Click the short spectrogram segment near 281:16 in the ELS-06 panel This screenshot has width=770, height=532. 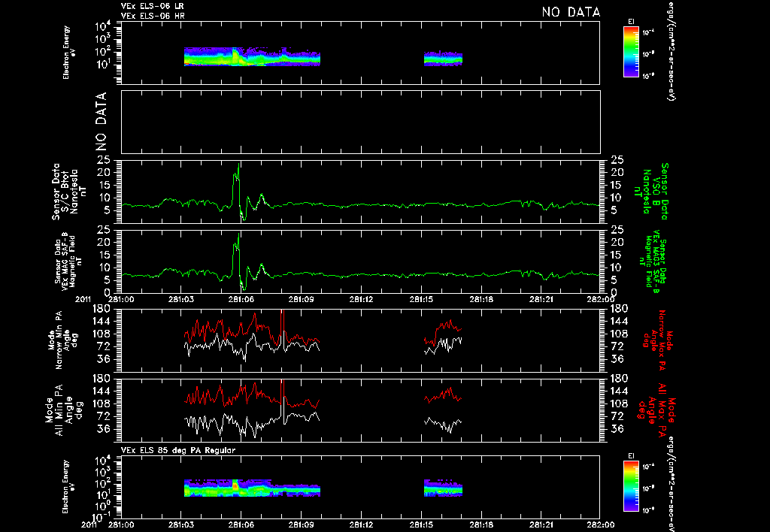(443, 59)
